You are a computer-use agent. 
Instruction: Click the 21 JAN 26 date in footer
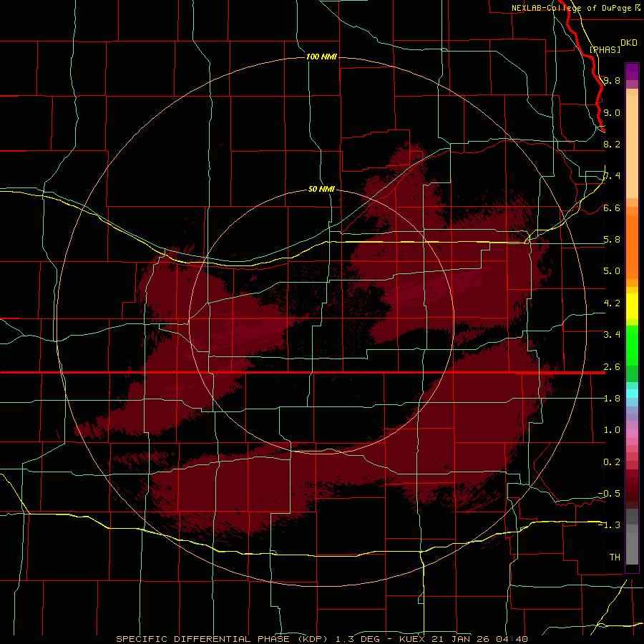click(x=460, y=639)
